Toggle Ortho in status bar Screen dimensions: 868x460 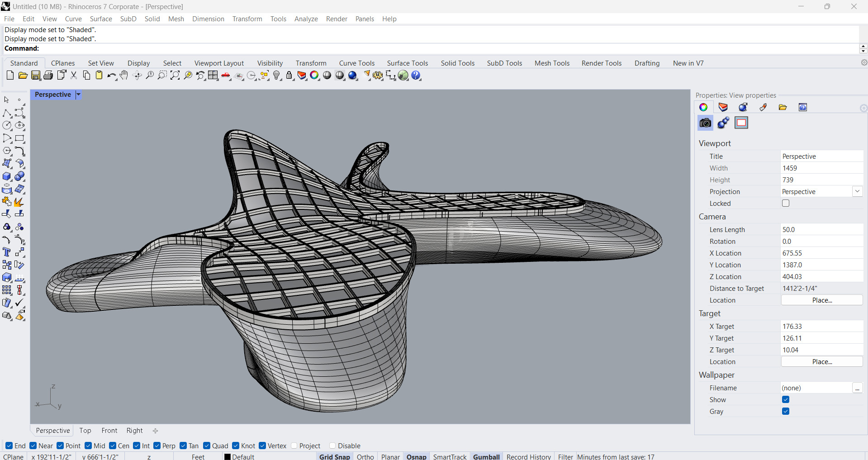(365, 457)
